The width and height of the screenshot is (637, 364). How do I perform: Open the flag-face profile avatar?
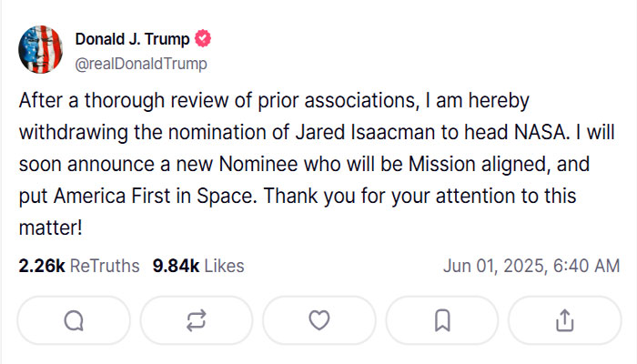click(x=41, y=49)
